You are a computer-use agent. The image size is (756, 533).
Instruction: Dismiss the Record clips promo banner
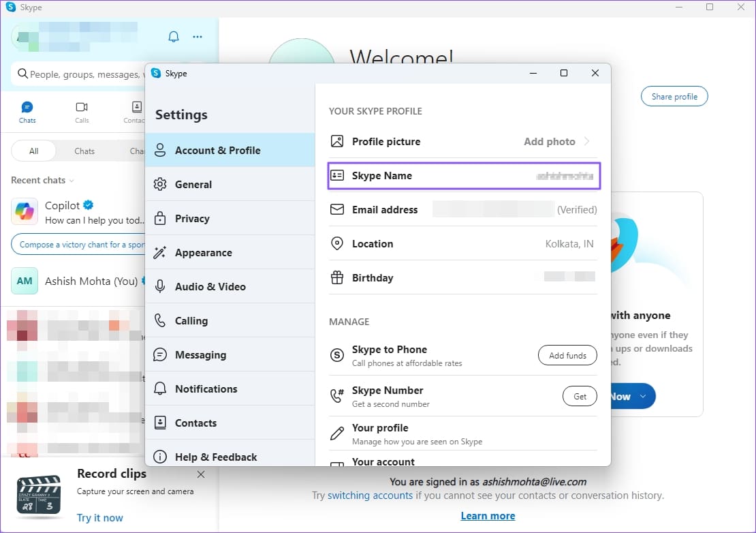coord(201,474)
